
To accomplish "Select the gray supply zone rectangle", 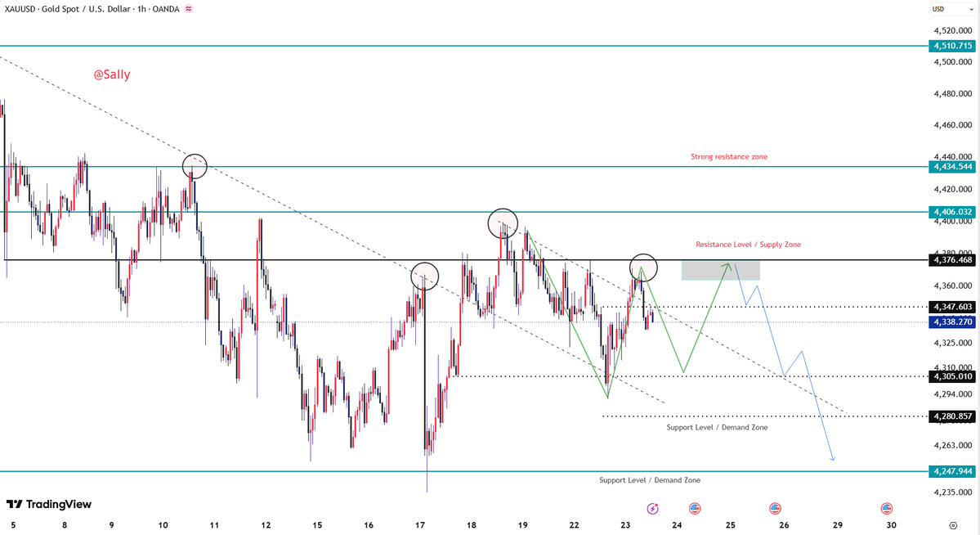I will pyautogui.click(x=721, y=270).
